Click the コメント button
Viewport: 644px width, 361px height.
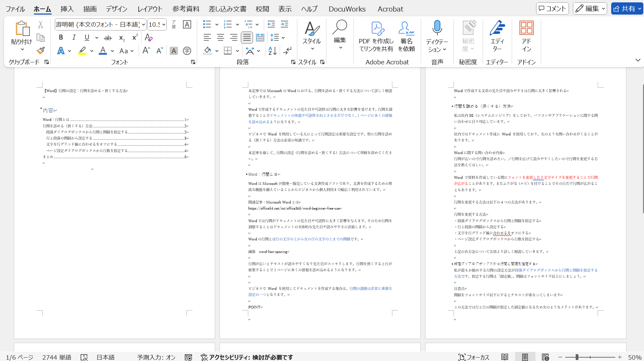coord(552,8)
